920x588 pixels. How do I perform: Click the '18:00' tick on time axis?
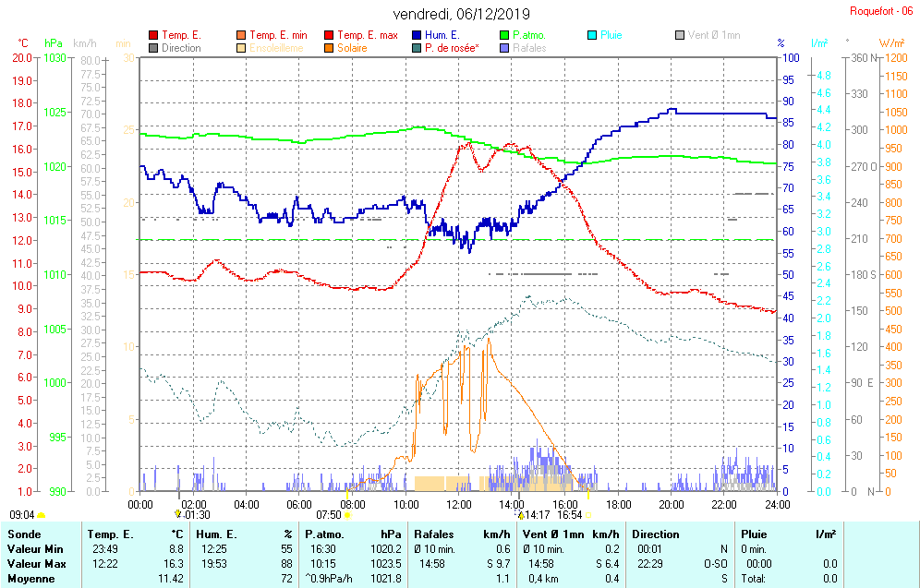(619, 504)
